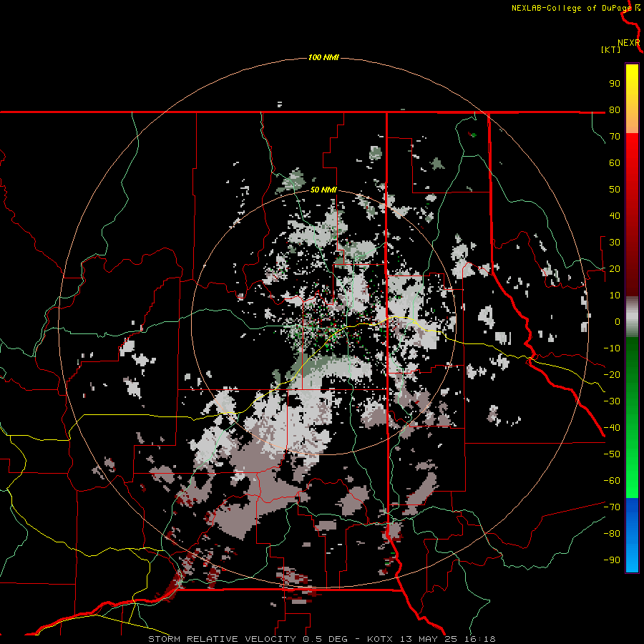Viewport: 644px width, 644px height.
Task: Click the -30 value on the velocity scale
Action: (612, 401)
